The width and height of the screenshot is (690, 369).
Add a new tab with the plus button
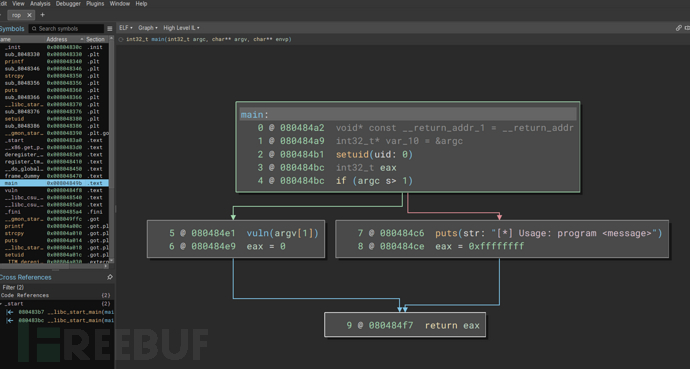pos(42,15)
